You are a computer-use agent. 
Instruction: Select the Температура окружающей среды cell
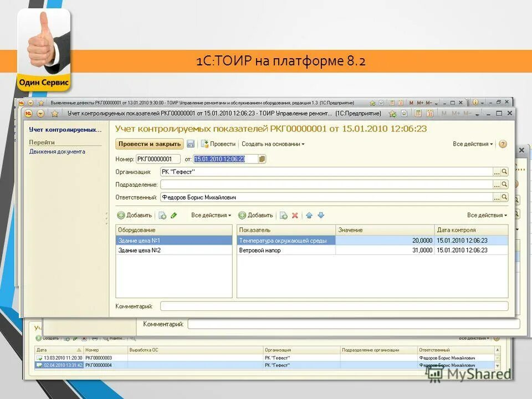[x=287, y=241]
